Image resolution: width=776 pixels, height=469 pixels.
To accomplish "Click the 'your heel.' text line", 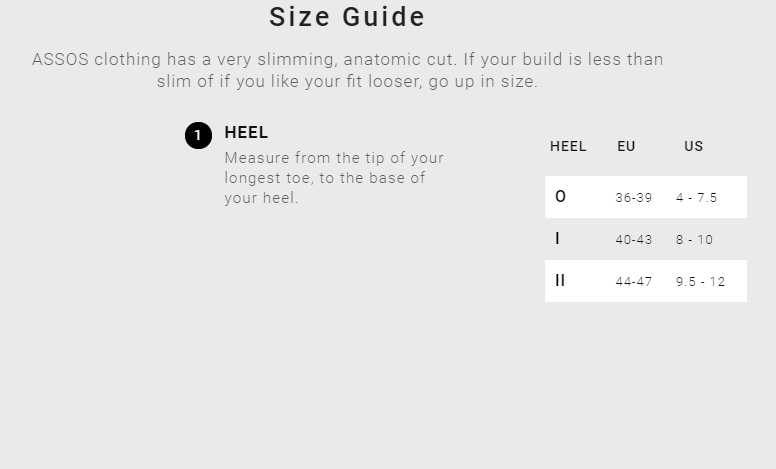I will (261, 198).
